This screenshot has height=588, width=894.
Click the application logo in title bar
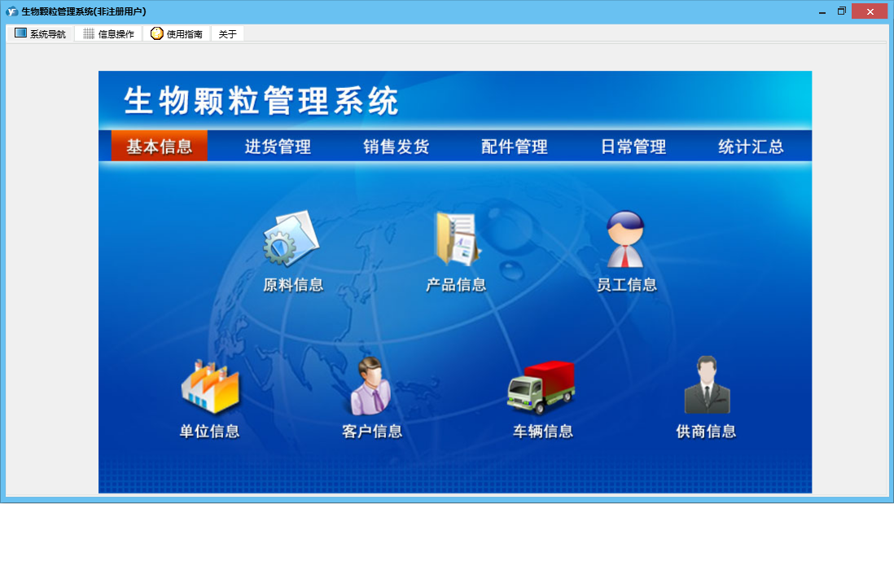pos(11,11)
